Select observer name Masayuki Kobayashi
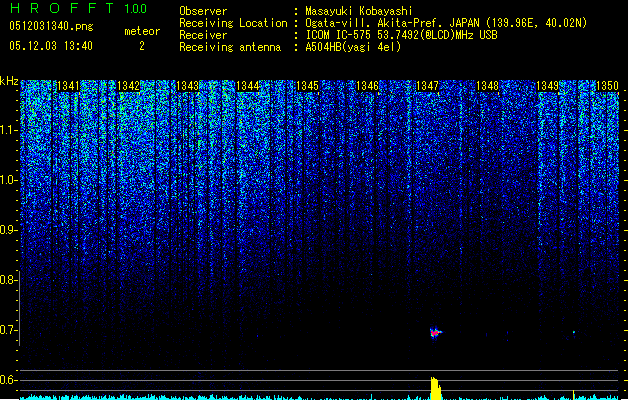The height and width of the screenshot is (400, 629). click(x=359, y=11)
